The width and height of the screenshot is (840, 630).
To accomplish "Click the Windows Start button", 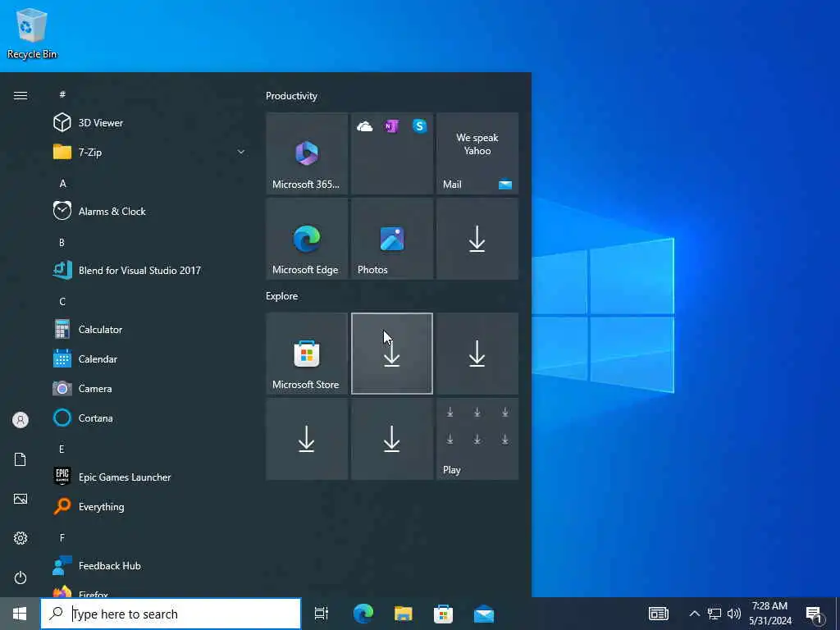I will 20,614.
